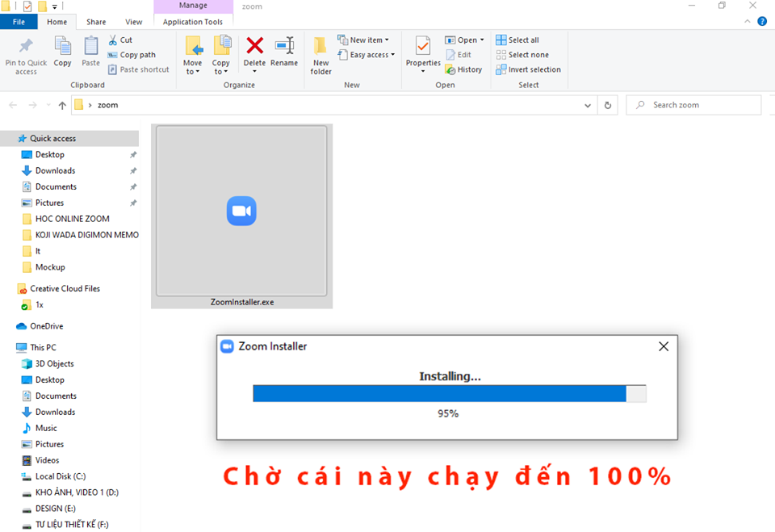Go up one folder level
This screenshot has height=532, width=775.
tap(62, 105)
